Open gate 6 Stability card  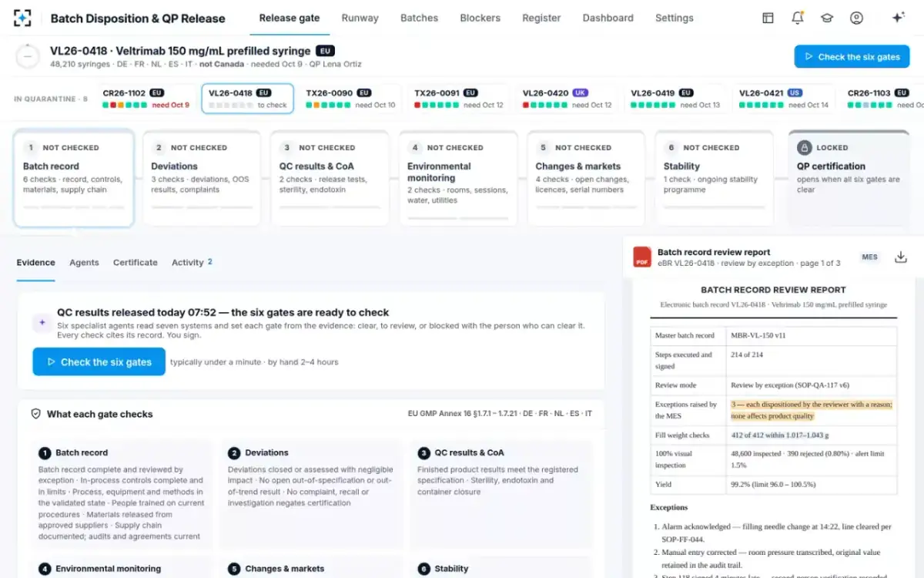point(714,178)
